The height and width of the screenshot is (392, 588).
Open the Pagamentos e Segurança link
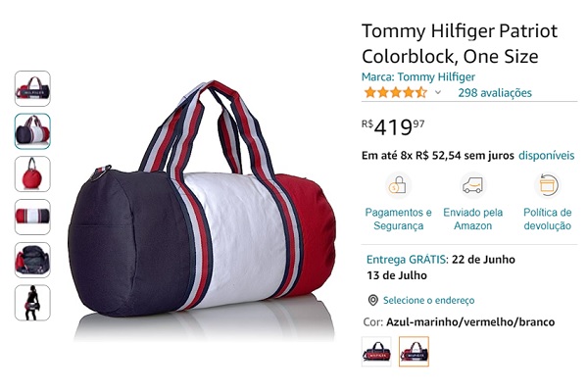(x=398, y=220)
